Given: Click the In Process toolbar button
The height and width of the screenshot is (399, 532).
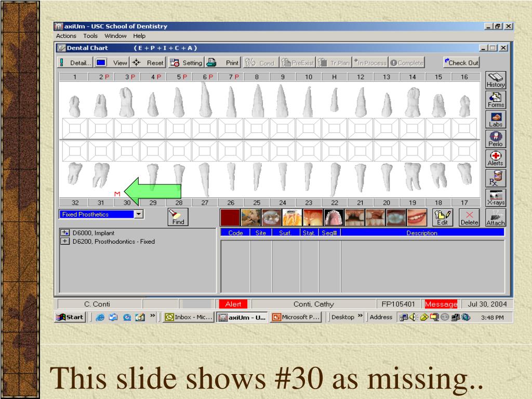Looking at the screenshot, I should (x=370, y=63).
